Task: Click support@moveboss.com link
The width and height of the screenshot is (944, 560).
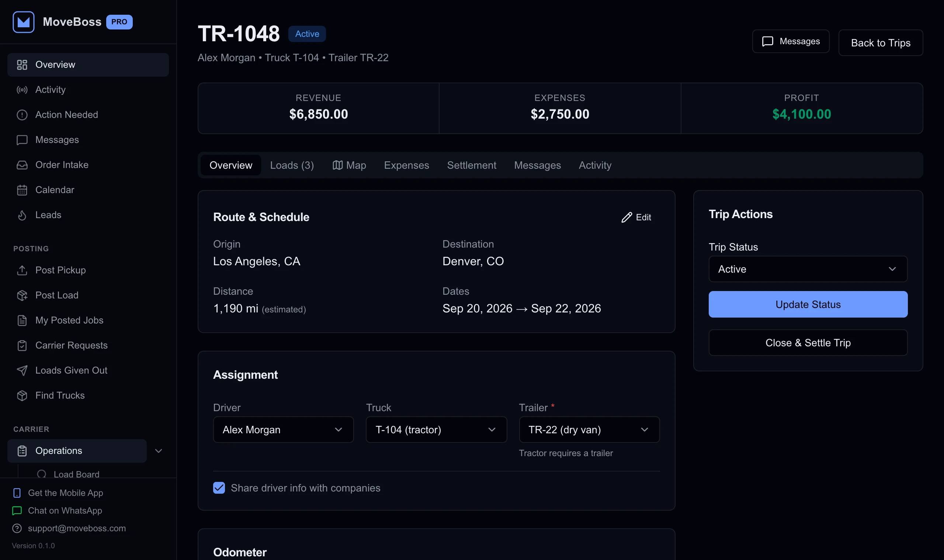Action: [x=69, y=528]
